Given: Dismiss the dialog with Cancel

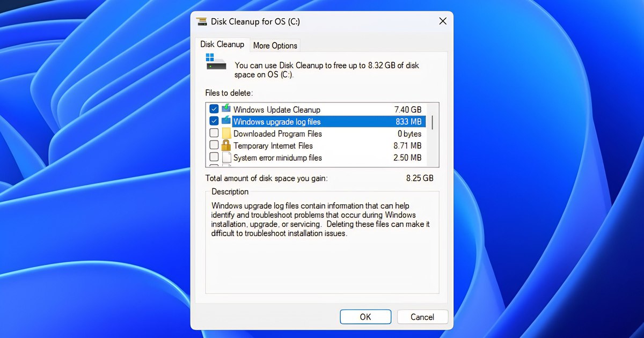Looking at the screenshot, I should [x=422, y=317].
